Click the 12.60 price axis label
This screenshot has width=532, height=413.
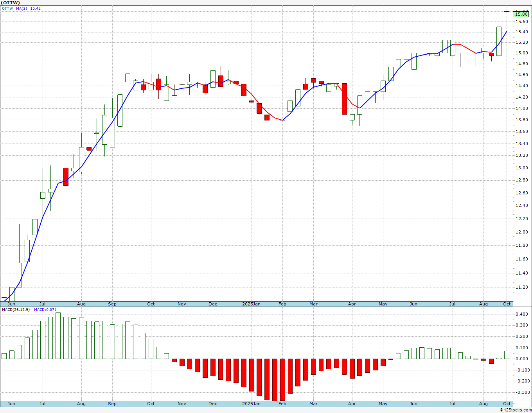coord(521,193)
